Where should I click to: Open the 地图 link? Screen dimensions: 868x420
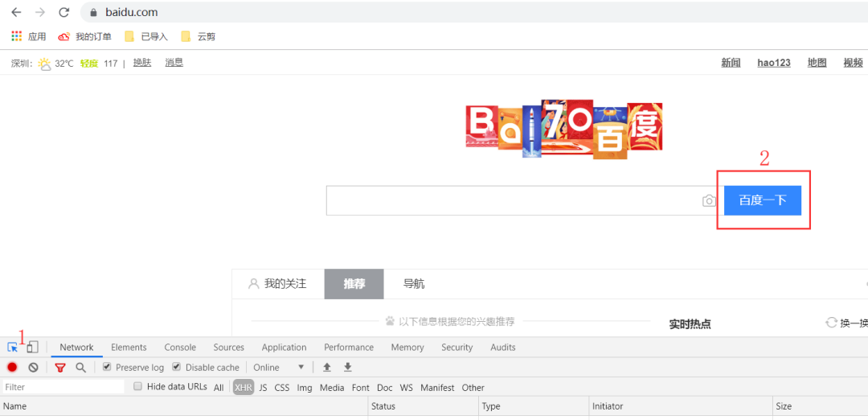coord(817,63)
